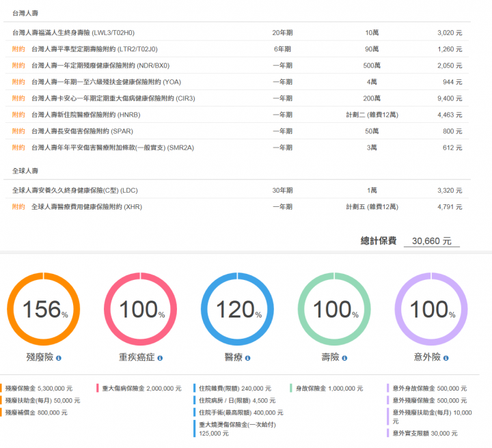Viewport: 492px width, 448px height.
Task: Click the pink 100% 重疾癌症 ring
Action: click(x=141, y=309)
